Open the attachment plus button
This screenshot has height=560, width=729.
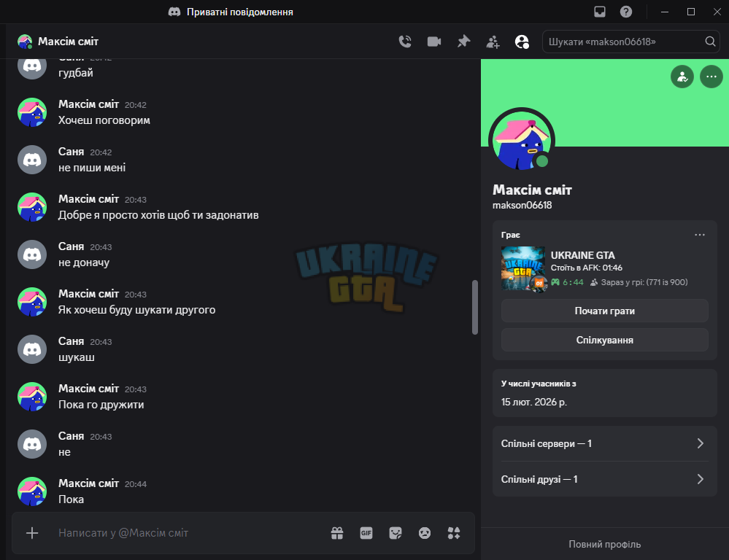click(x=32, y=533)
